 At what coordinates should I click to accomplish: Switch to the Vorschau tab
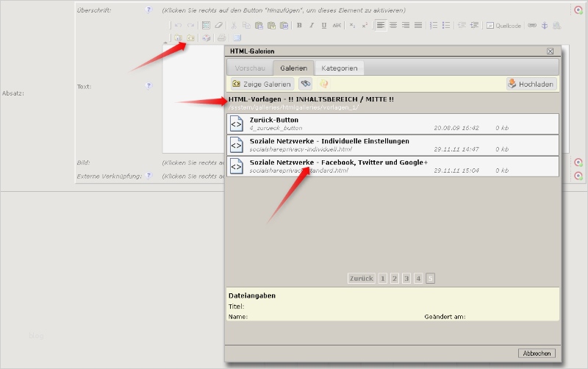pos(250,68)
